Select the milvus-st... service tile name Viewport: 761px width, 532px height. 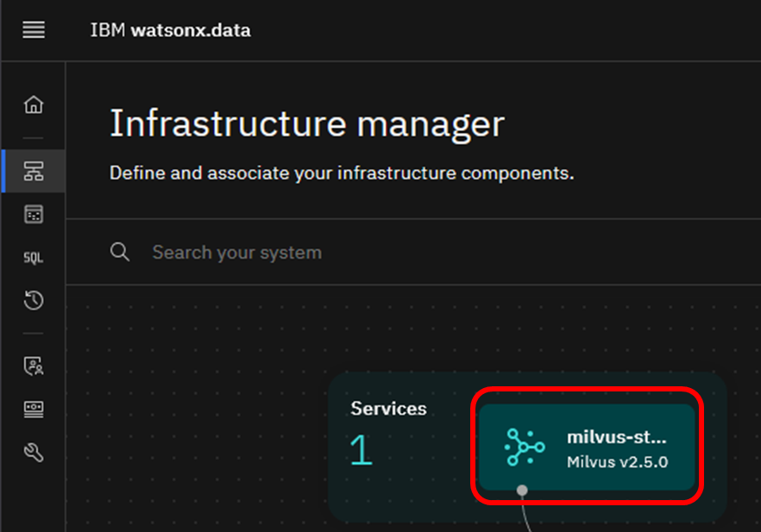(x=616, y=437)
